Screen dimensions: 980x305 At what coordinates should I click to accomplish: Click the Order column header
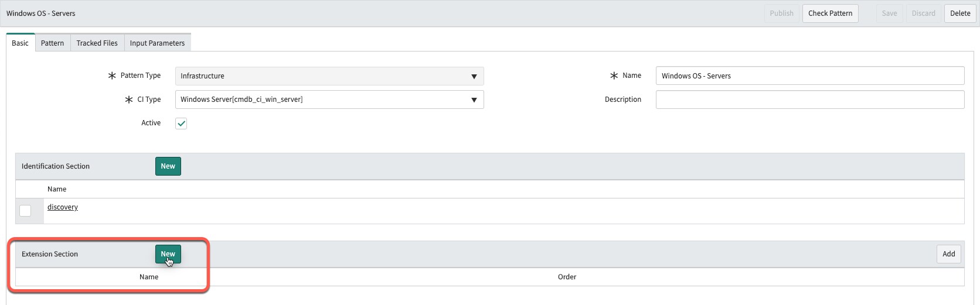567,277
